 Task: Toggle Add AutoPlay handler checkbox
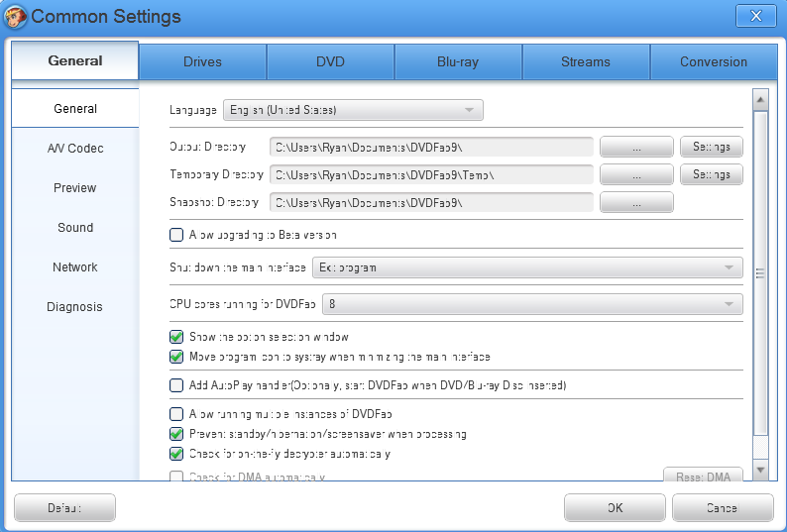(x=176, y=385)
